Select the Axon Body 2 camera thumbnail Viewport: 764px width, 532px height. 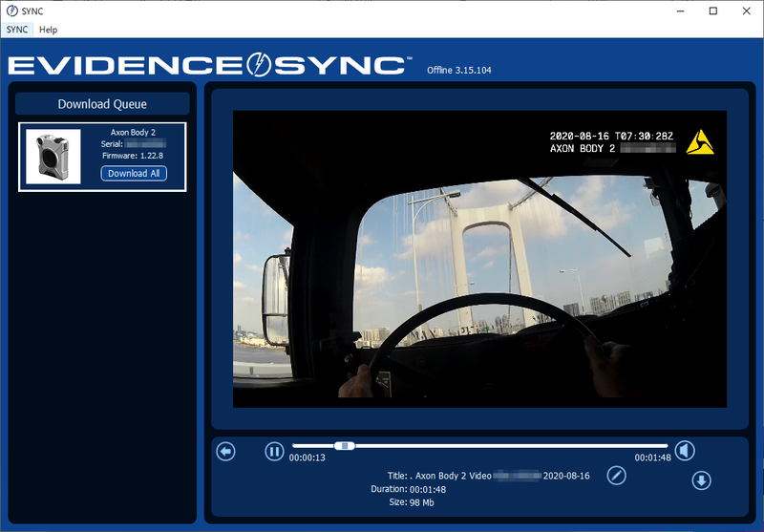(53, 156)
